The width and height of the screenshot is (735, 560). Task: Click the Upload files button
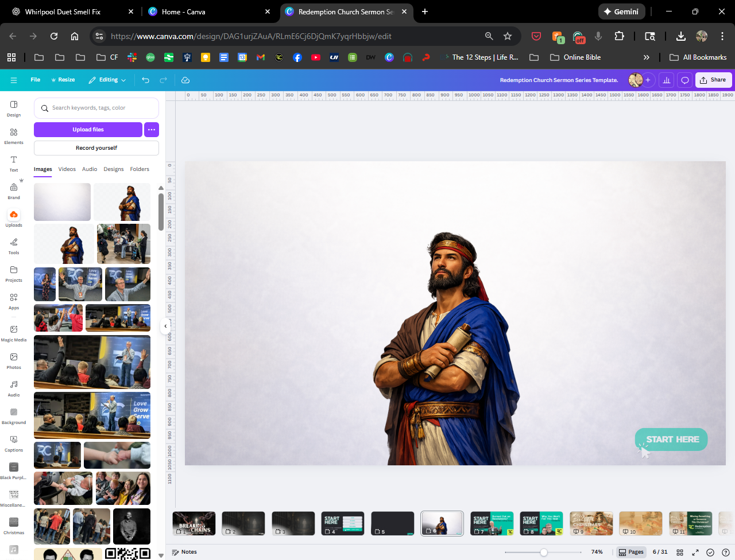(x=88, y=130)
